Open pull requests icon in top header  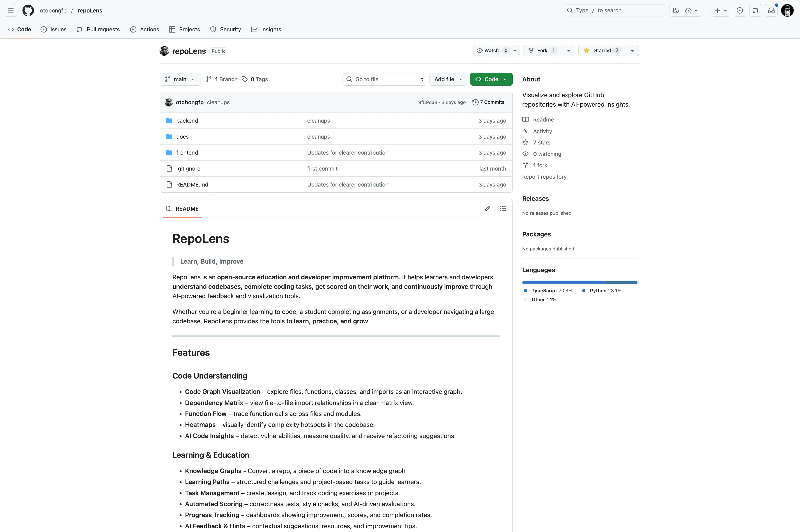(x=755, y=11)
